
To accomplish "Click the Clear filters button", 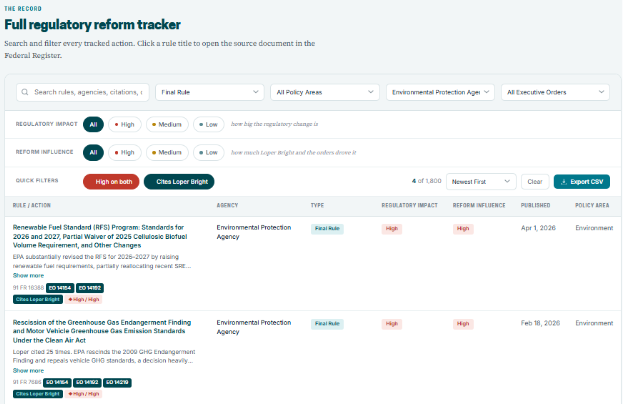I will point(535,182).
